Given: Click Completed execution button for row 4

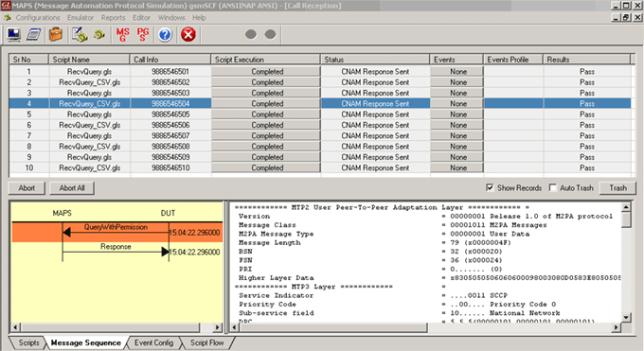Looking at the screenshot, I should click(266, 103).
